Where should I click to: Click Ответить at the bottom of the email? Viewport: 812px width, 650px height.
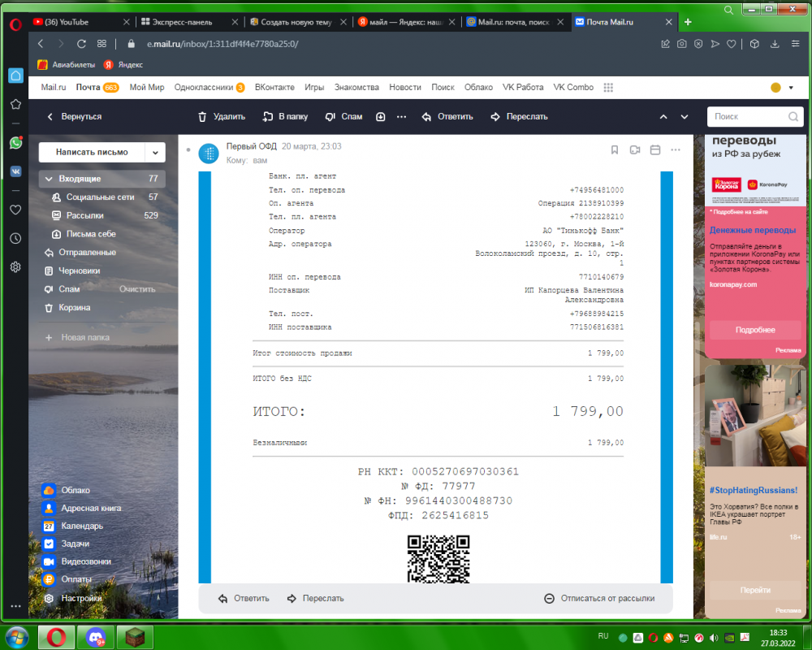(244, 598)
